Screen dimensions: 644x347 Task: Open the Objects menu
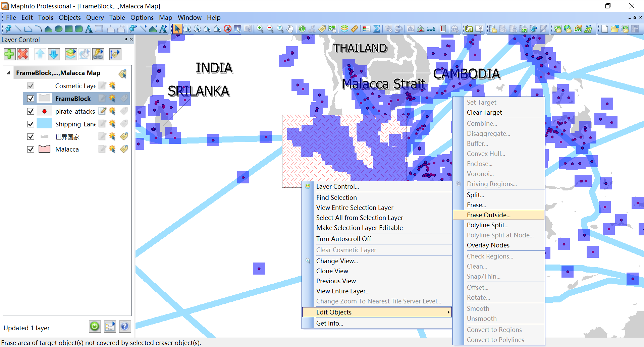[69, 17]
